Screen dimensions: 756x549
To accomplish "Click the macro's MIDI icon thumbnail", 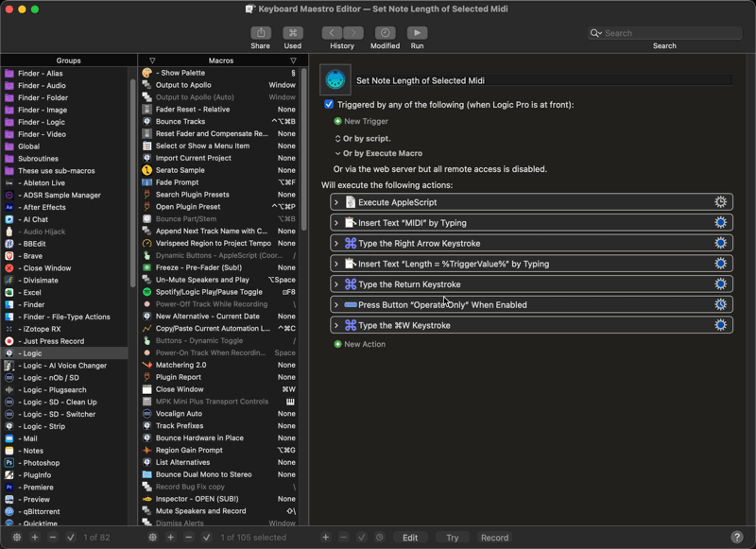I will (335, 80).
